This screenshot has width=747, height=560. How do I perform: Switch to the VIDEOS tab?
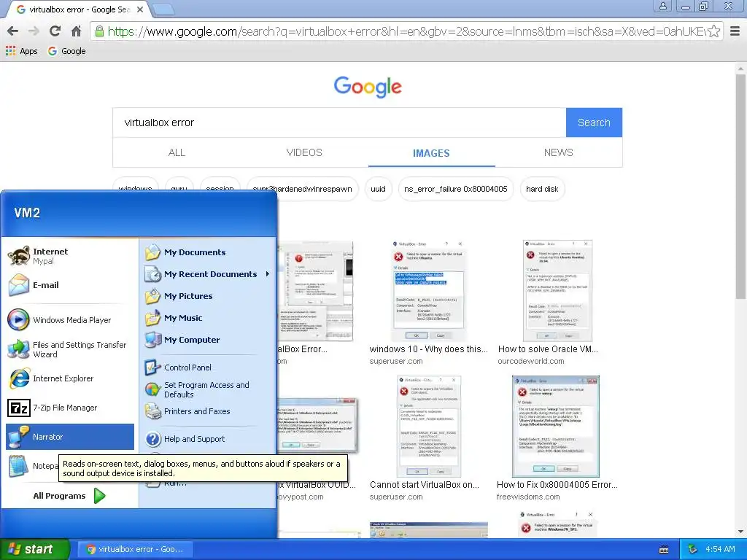[304, 153]
